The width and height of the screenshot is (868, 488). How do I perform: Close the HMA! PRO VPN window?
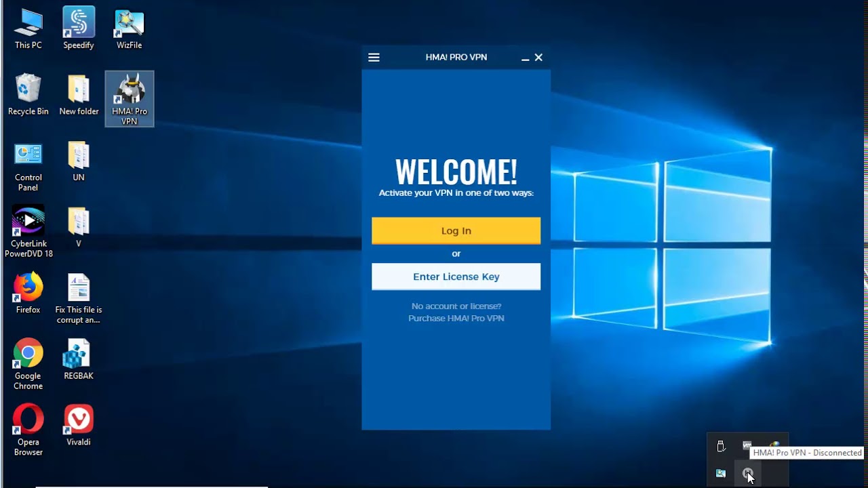pyautogui.click(x=538, y=58)
